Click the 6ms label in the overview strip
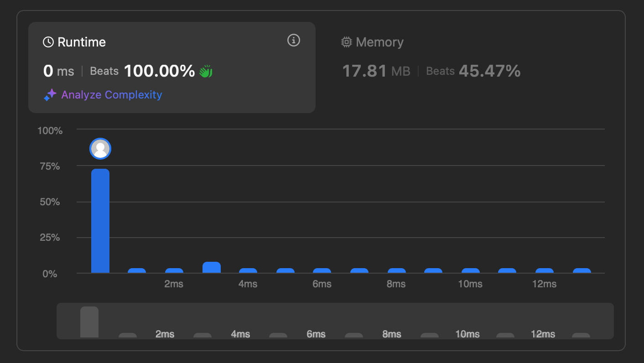The width and height of the screenshot is (644, 363). click(x=316, y=334)
